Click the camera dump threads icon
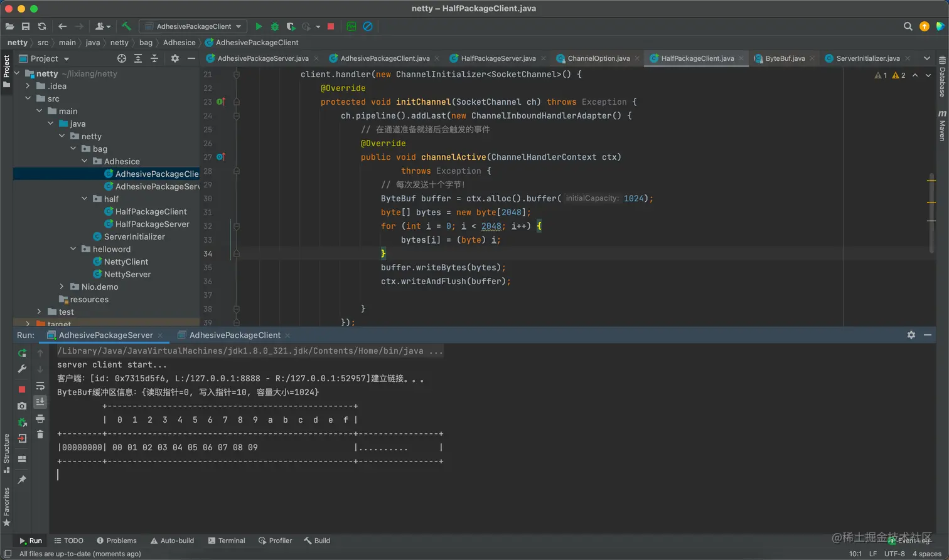Screen dimensions: 949x560 click(x=22, y=406)
